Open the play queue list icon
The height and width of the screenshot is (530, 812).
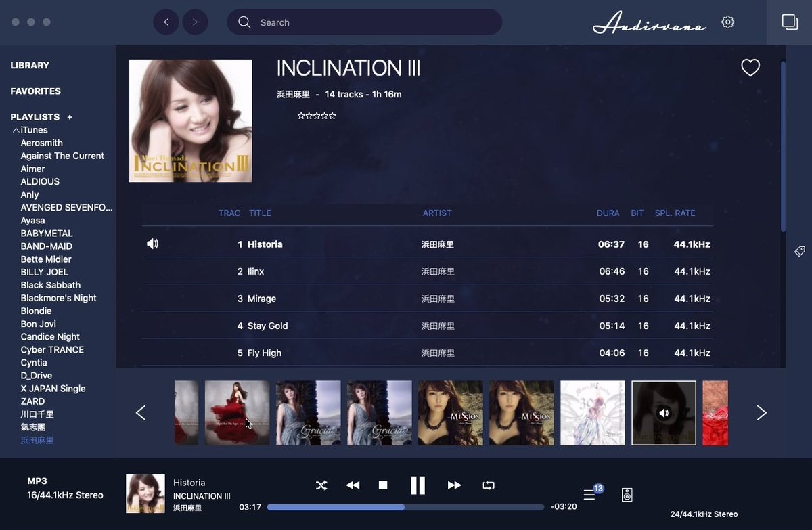coord(590,495)
